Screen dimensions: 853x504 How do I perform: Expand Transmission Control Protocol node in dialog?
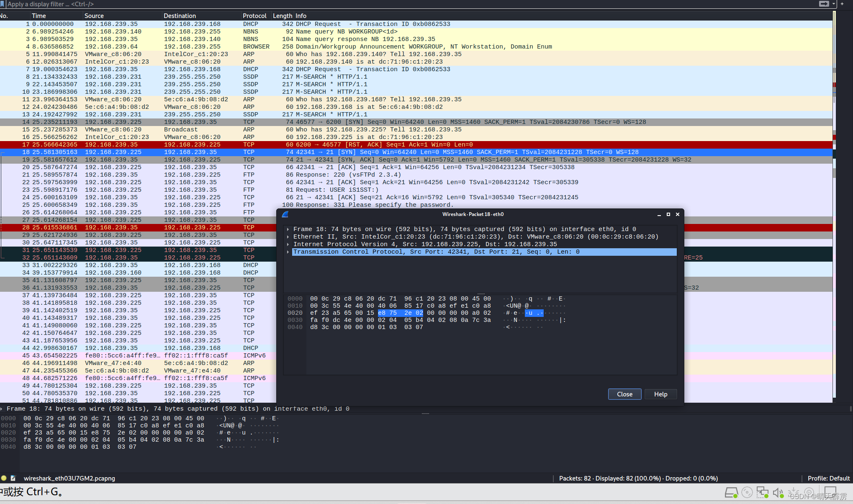(288, 252)
